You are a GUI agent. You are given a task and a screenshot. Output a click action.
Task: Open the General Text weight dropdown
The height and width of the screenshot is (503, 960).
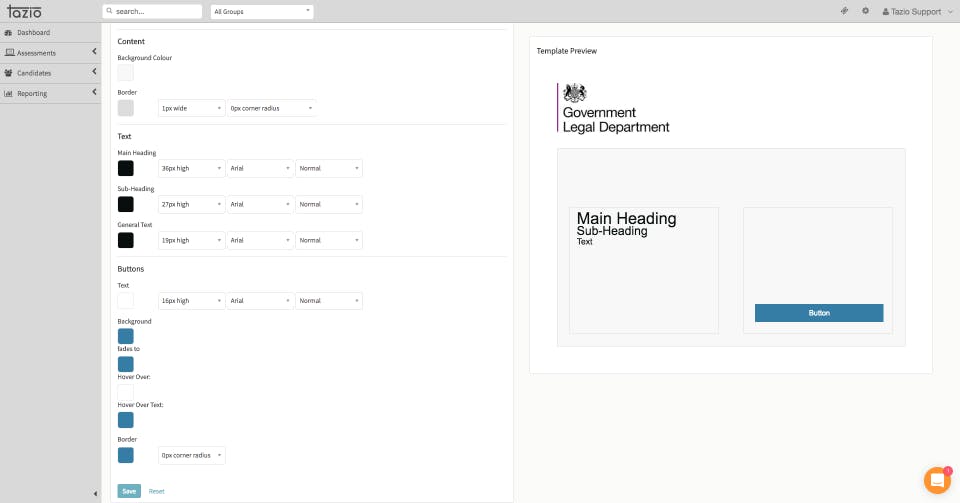[x=329, y=240]
